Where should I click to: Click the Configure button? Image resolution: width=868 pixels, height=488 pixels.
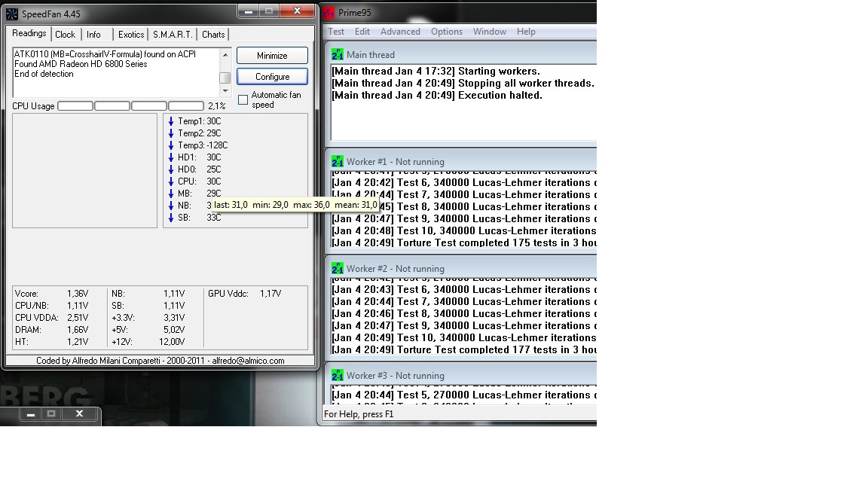[272, 76]
